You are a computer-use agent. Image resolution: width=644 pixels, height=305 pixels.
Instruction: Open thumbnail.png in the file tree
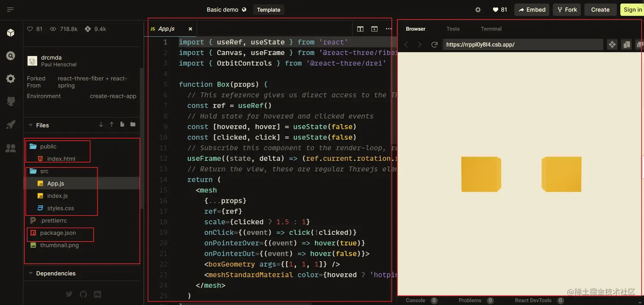pyautogui.click(x=59, y=245)
